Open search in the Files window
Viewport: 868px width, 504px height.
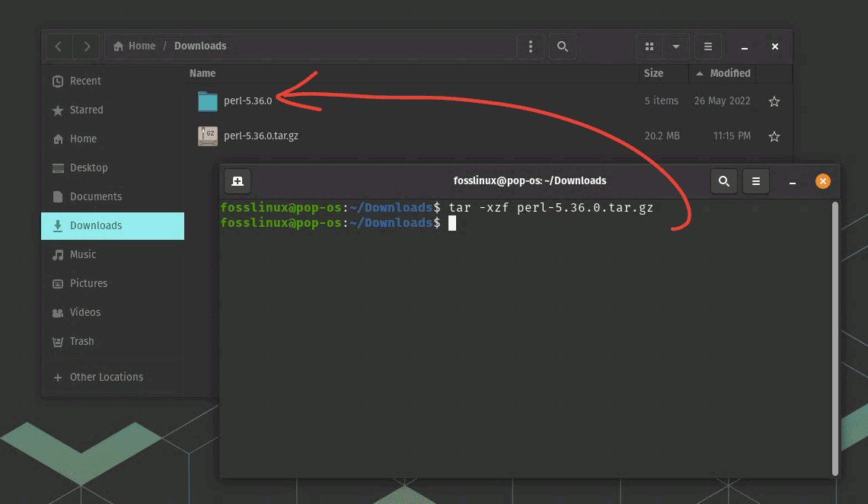pos(563,46)
